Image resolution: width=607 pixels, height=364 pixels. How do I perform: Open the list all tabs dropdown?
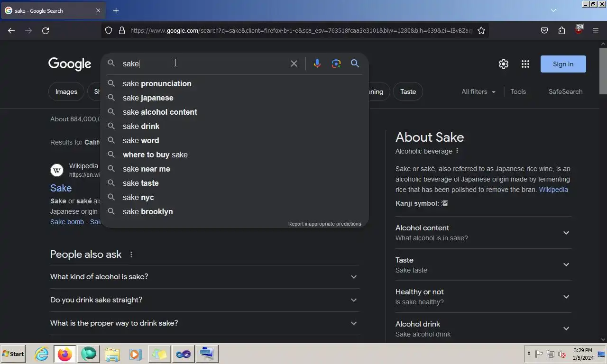pos(553,10)
